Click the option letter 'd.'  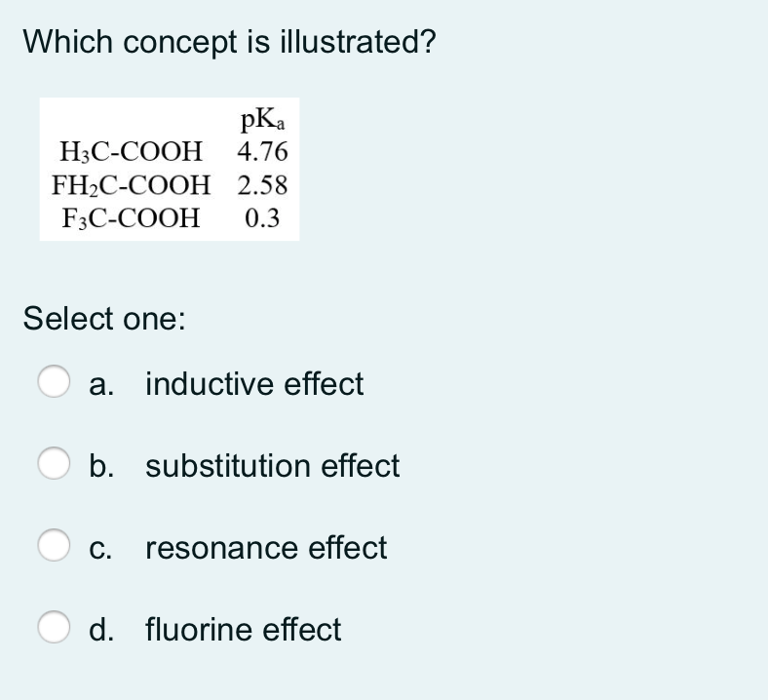click(x=101, y=629)
